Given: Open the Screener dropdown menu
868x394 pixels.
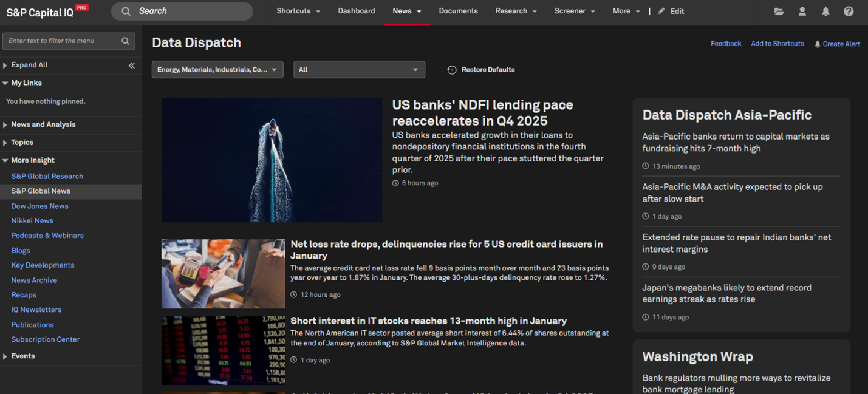Looking at the screenshot, I should point(575,11).
